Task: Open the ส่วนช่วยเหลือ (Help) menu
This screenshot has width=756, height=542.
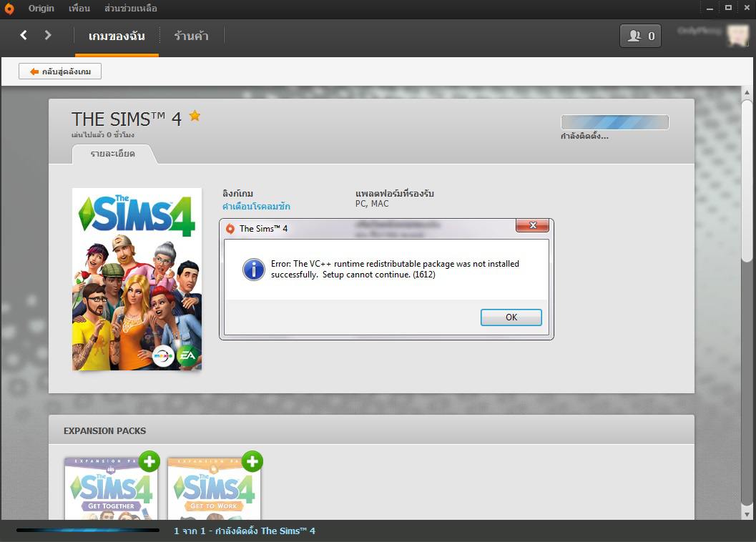Action: 131,8
